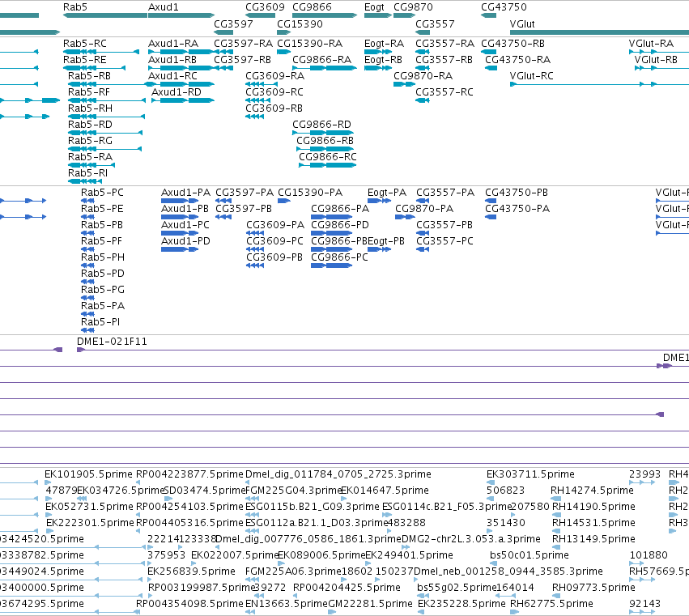Click the CG15390 gene label
This screenshot has width=689, height=616.
(300, 23)
